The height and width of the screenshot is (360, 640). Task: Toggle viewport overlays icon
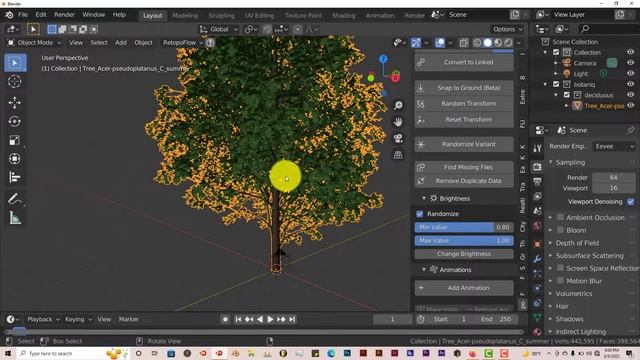point(440,42)
